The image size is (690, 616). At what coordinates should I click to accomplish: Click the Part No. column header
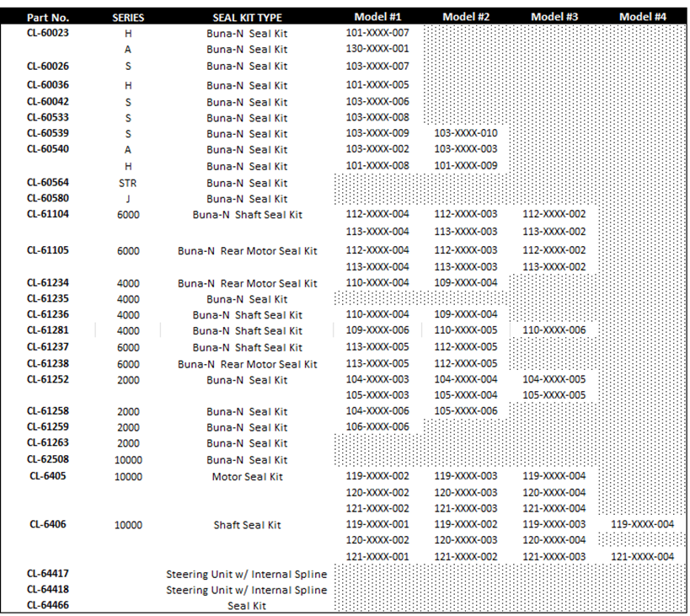(x=48, y=17)
